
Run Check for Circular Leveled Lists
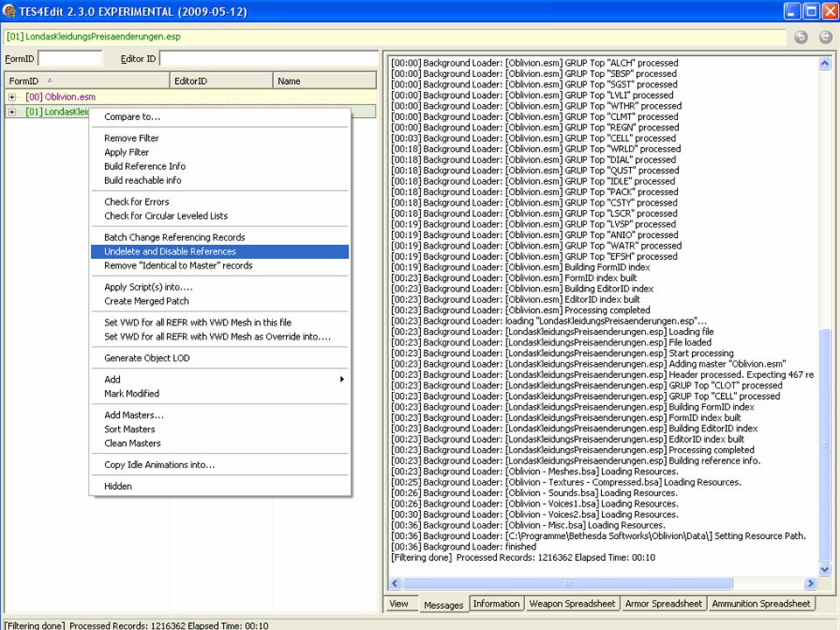point(220,216)
